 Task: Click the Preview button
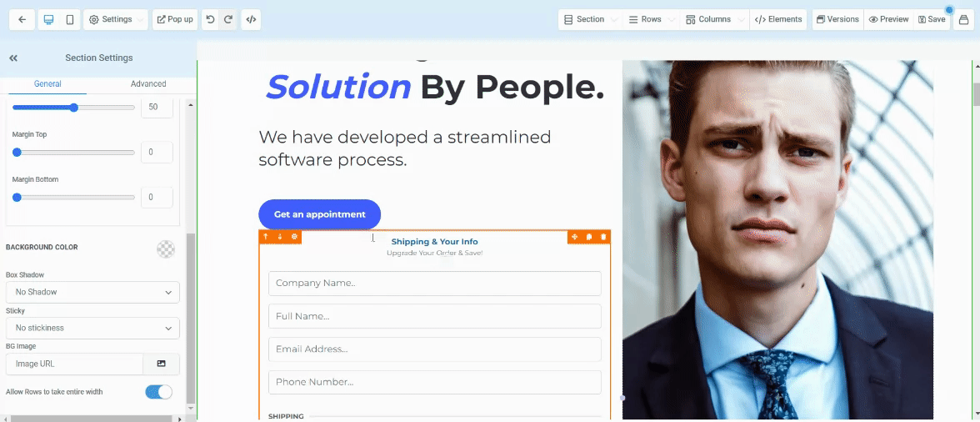click(x=888, y=19)
